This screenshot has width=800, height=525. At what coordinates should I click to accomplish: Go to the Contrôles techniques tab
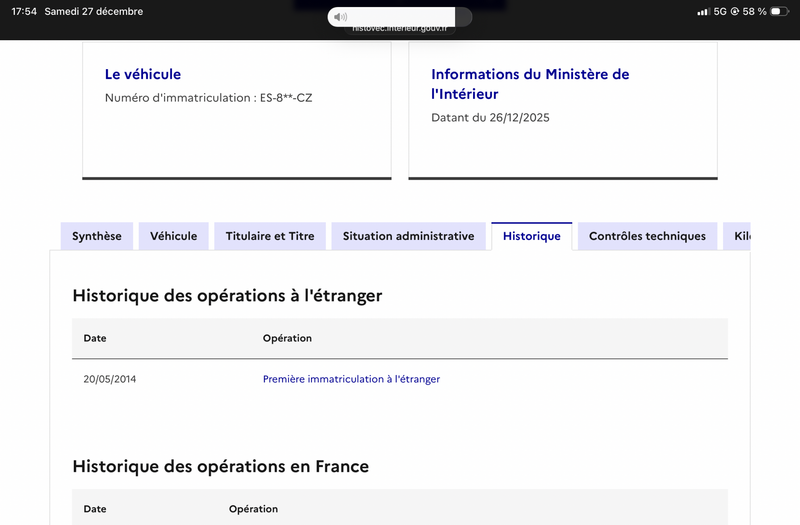click(x=647, y=236)
